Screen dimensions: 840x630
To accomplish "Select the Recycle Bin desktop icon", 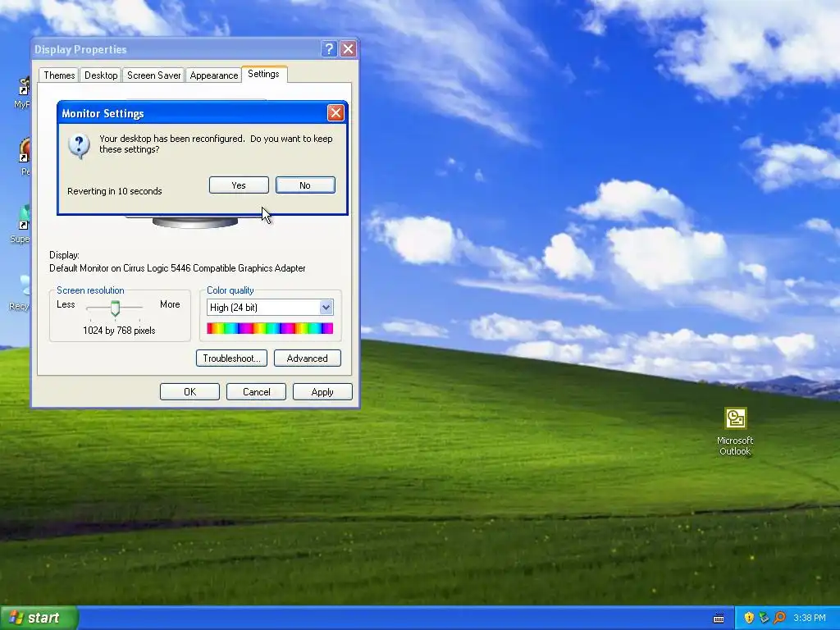I will (21, 292).
